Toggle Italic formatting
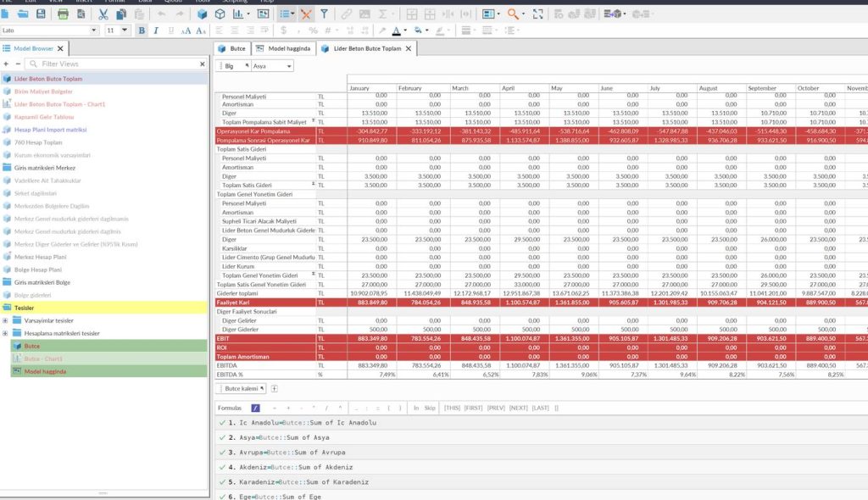Viewport: 868px width, 500px height. [x=156, y=31]
